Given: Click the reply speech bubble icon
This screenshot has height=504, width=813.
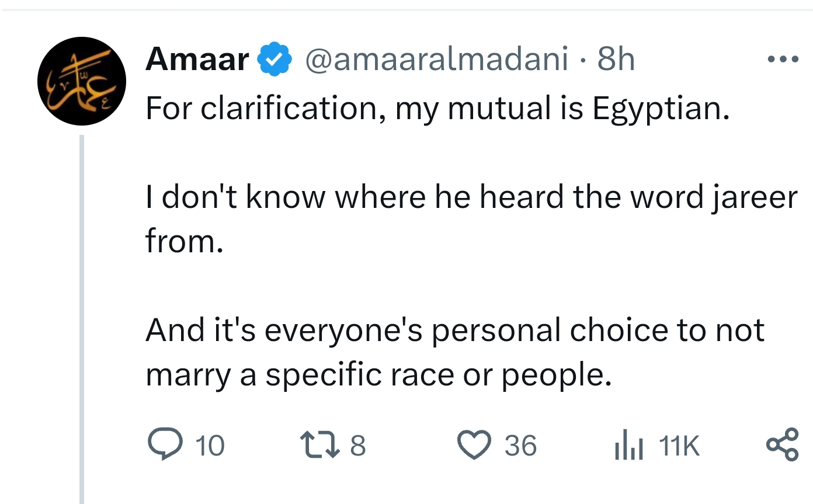Looking at the screenshot, I should 166,445.
